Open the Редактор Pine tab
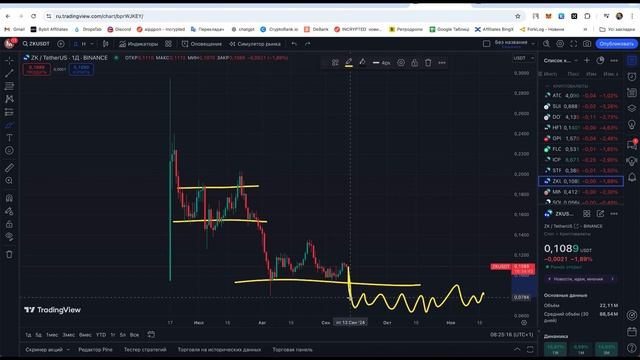 click(x=95, y=350)
